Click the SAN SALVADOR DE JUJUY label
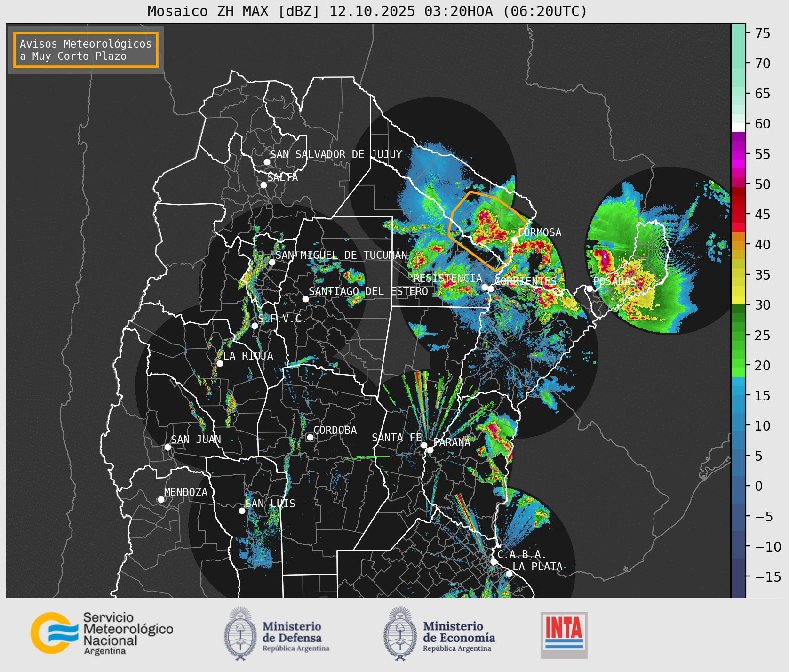The image size is (789, 672). coord(336,154)
